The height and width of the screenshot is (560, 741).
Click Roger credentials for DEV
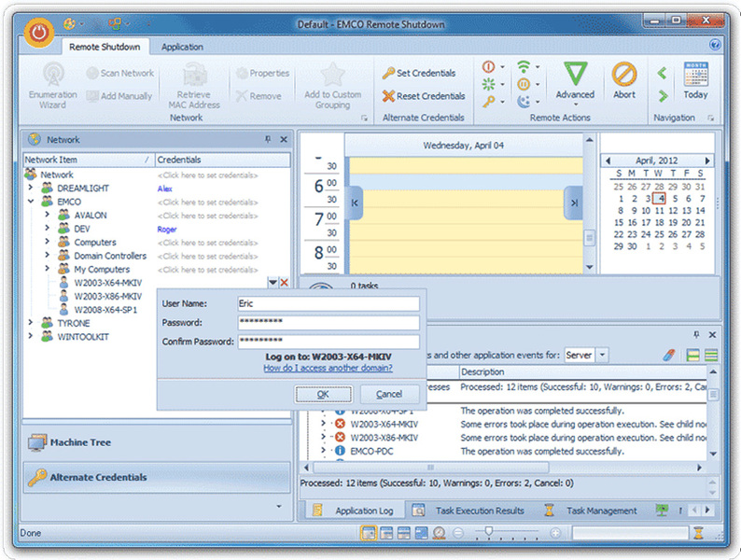click(167, 230)
